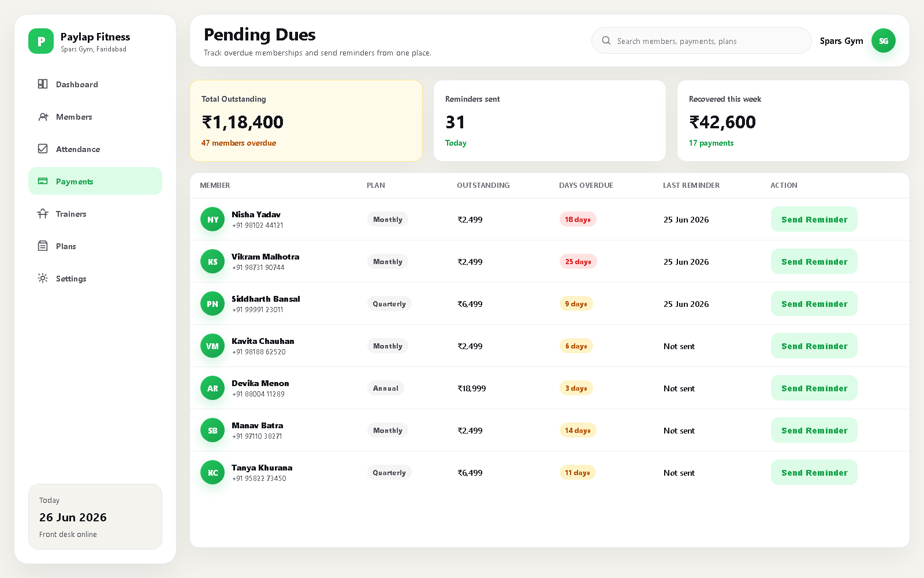Click Manav Batra's SB avatar
Image resolution: width=924 pixels, height=578 pixels.
point(213,430)
